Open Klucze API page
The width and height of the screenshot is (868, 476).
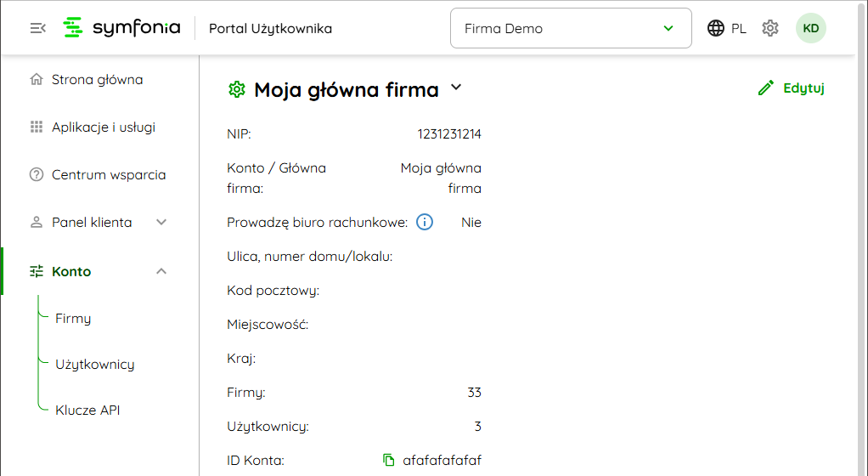(87, 410)
